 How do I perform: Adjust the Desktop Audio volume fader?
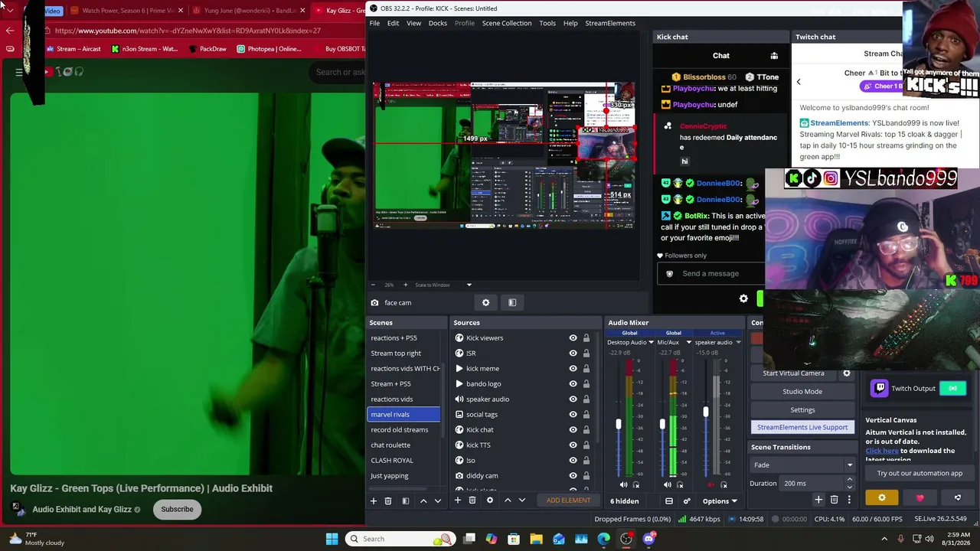(619, 425)
